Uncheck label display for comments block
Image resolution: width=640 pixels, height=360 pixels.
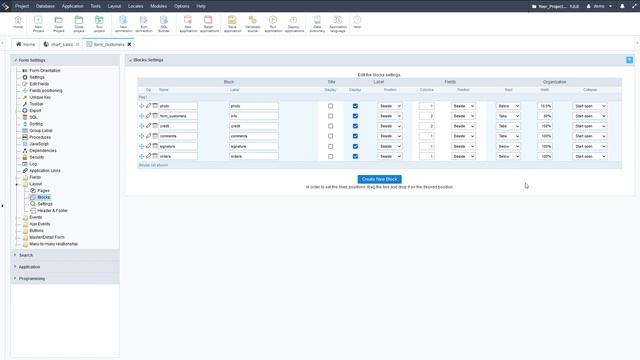[x=355, y=136]
